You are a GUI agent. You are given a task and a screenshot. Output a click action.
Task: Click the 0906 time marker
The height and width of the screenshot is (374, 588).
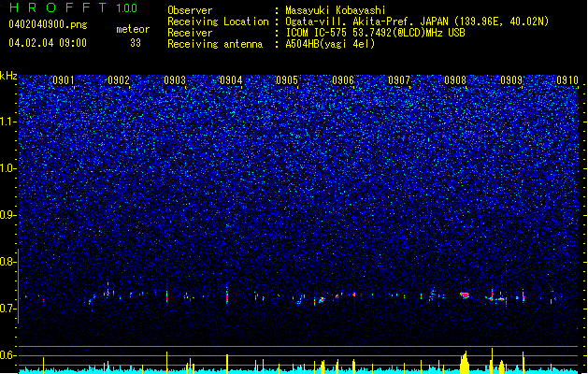[x=343, y=80]
